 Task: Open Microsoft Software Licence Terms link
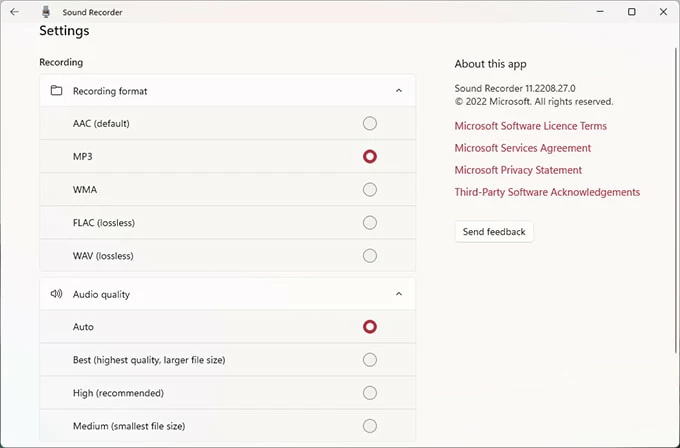[x=530, y=126]
